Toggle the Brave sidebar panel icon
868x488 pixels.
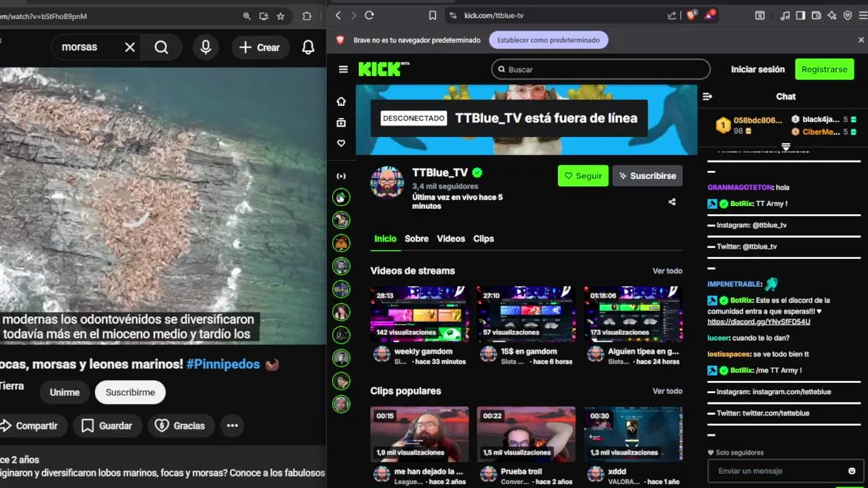coord(801,15)
